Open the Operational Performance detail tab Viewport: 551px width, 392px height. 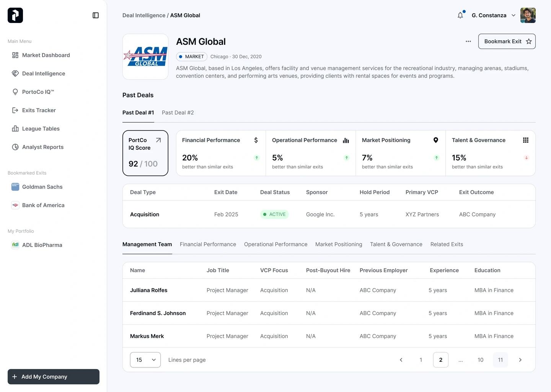(276, 244)
